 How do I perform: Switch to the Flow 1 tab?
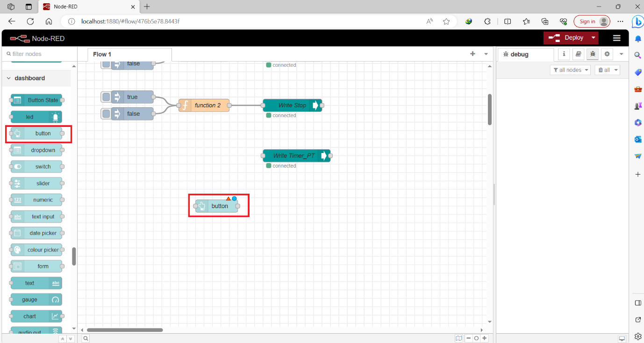click(101, 54)
